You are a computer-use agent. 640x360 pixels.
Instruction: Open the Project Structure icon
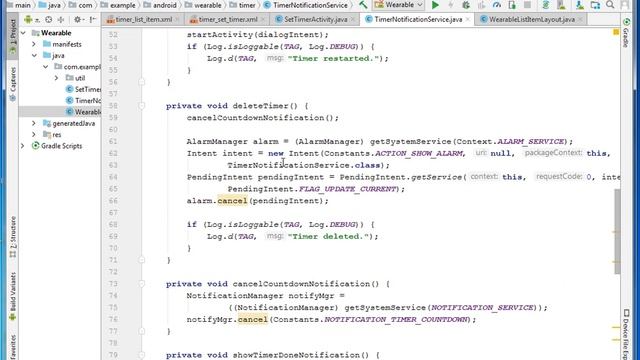pyautogui.click(x=595, y=5)
